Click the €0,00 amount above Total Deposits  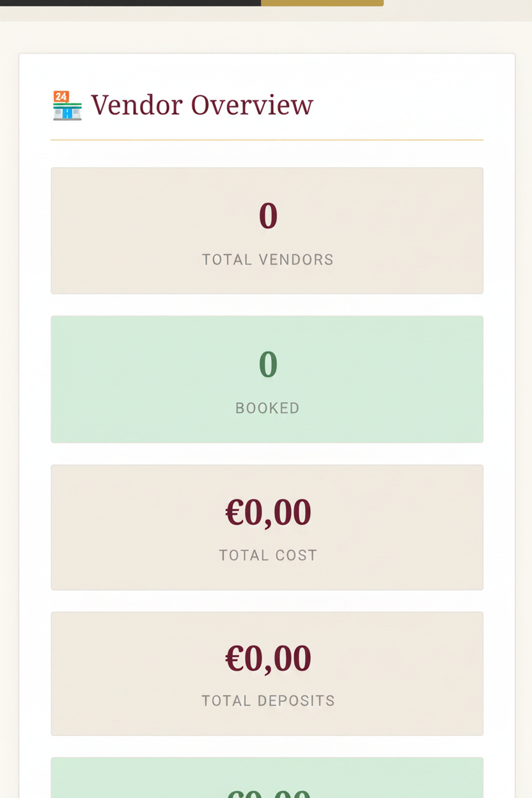click(268, 659)
